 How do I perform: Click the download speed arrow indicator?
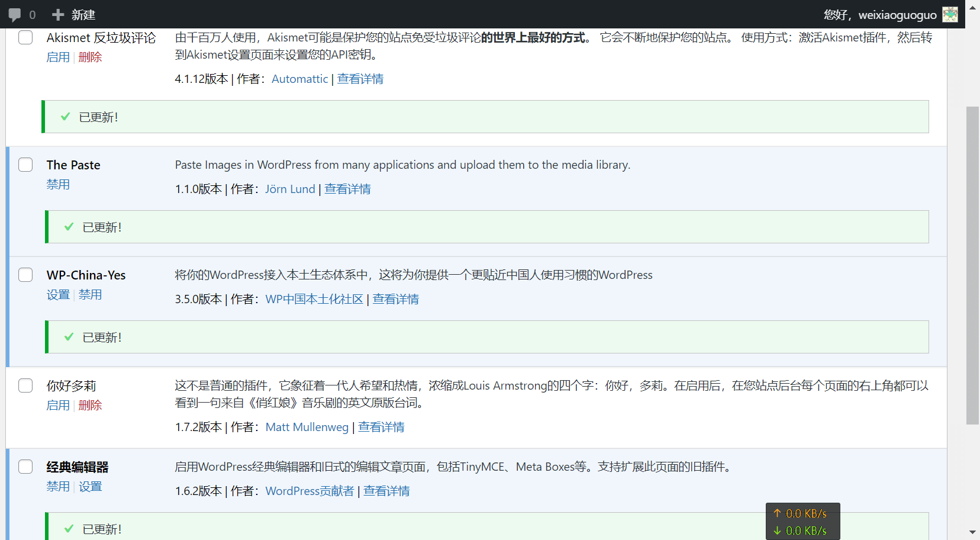(x=778, y=530)
